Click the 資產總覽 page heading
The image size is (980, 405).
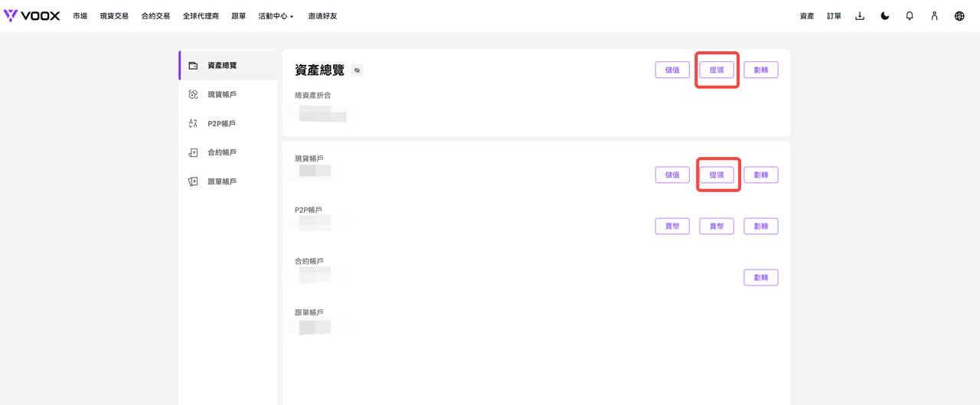(320, 70)
